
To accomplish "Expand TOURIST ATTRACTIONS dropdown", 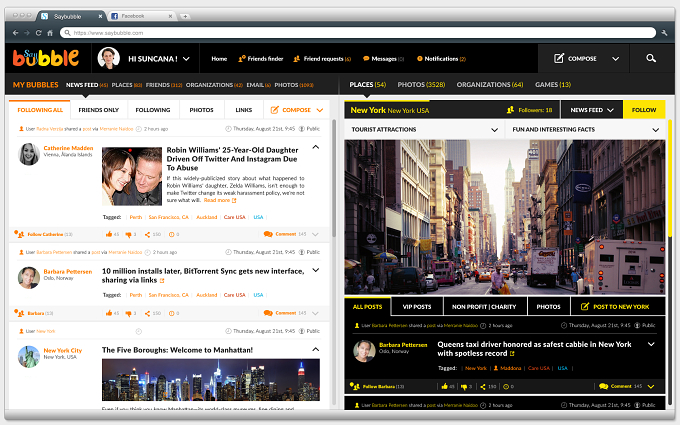I will (494, 130).
